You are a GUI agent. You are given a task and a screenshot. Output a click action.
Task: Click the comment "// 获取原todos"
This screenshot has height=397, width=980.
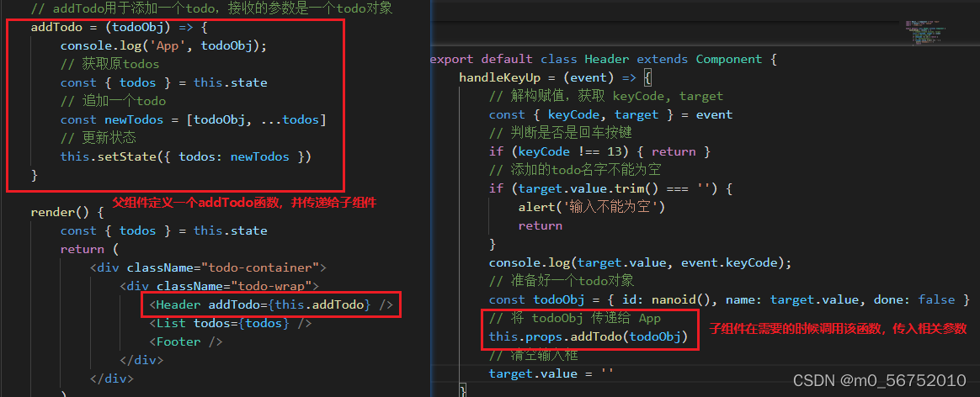[110, 64]
